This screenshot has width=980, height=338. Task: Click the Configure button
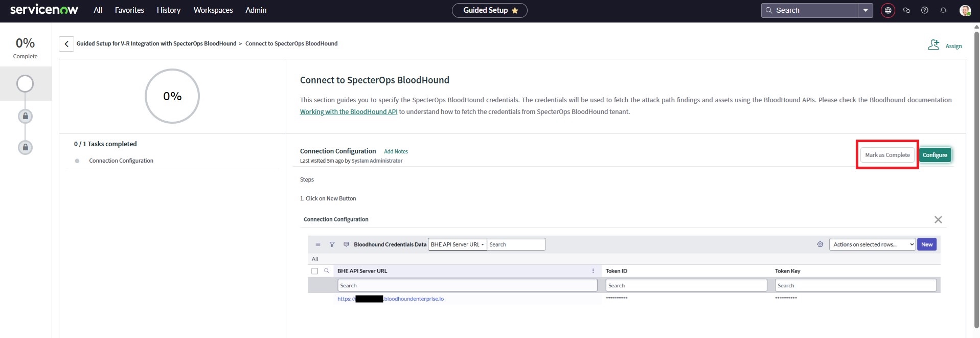click(935, 155)
